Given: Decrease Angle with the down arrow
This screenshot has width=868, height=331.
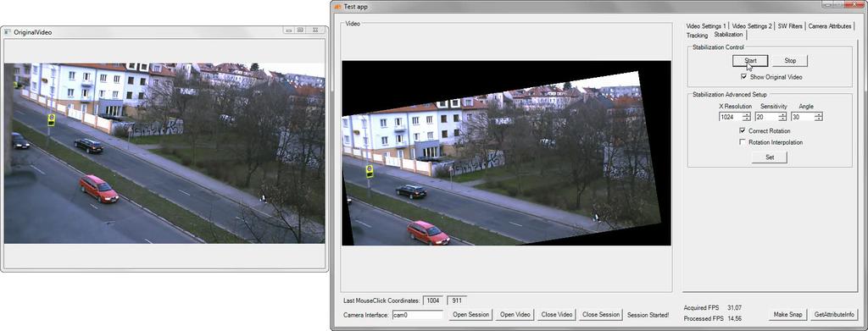Looking at the screenshot, I should pos(818,119).
